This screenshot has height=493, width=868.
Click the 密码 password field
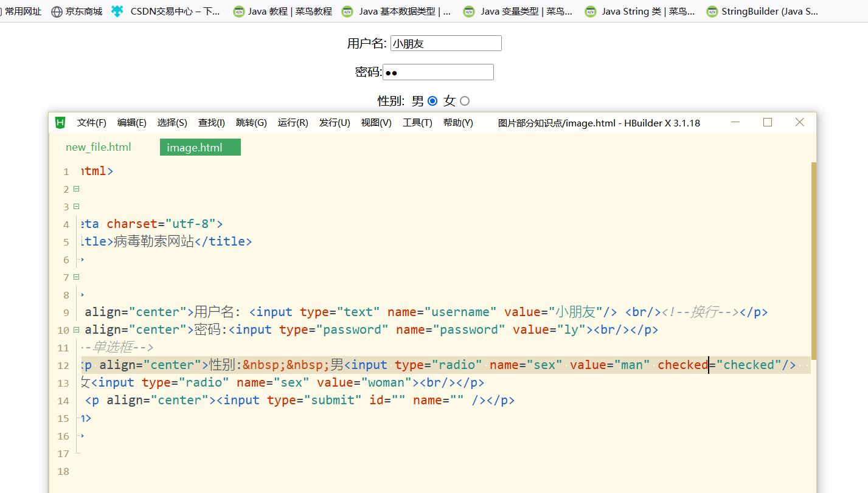point(438,72)
